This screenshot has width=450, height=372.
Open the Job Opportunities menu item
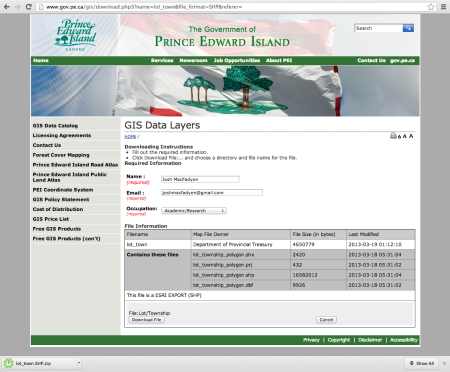tap(237, 60)
